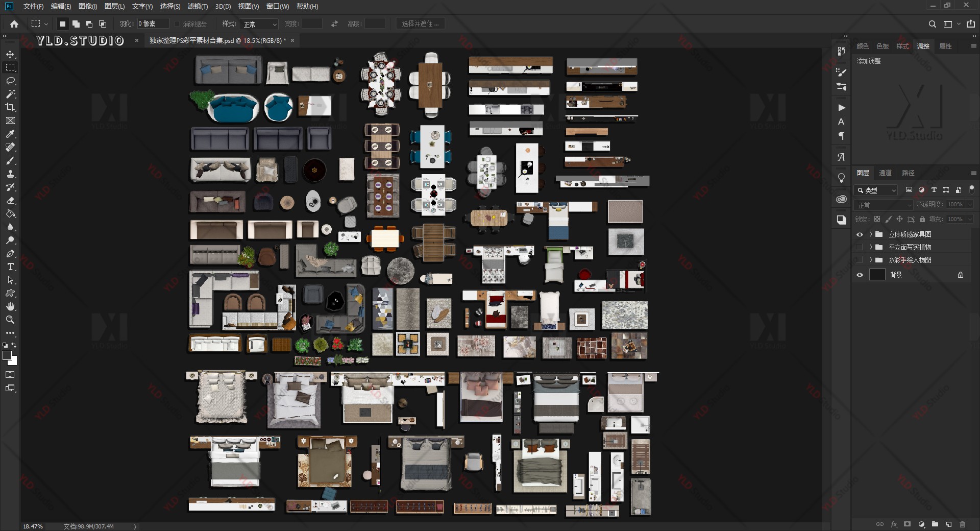Add a layer mask
Image resolution: width=980 pixels, height=531 pixels.
point(907,524)
